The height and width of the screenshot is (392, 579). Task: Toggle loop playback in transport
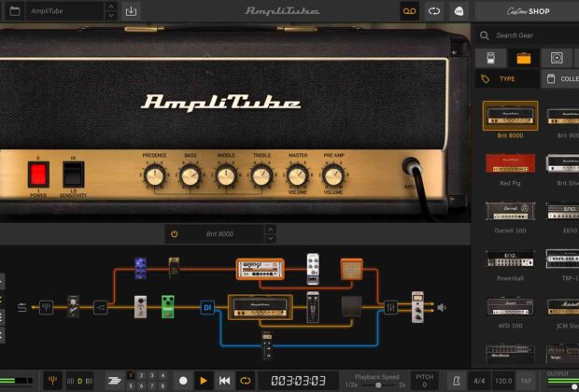pos(246,381)
